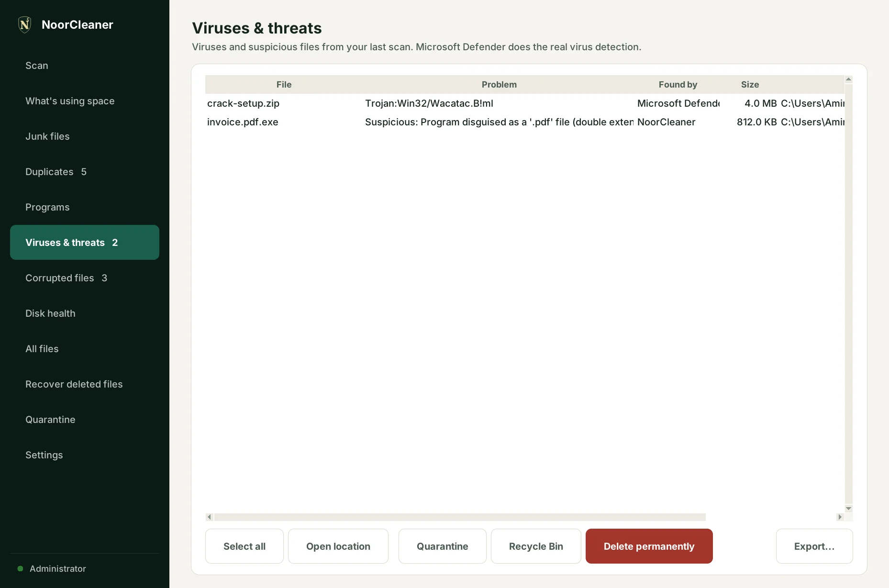Open Corrupted files list
Viewport: 889px width, 588px height.
(x=85, y=278)
